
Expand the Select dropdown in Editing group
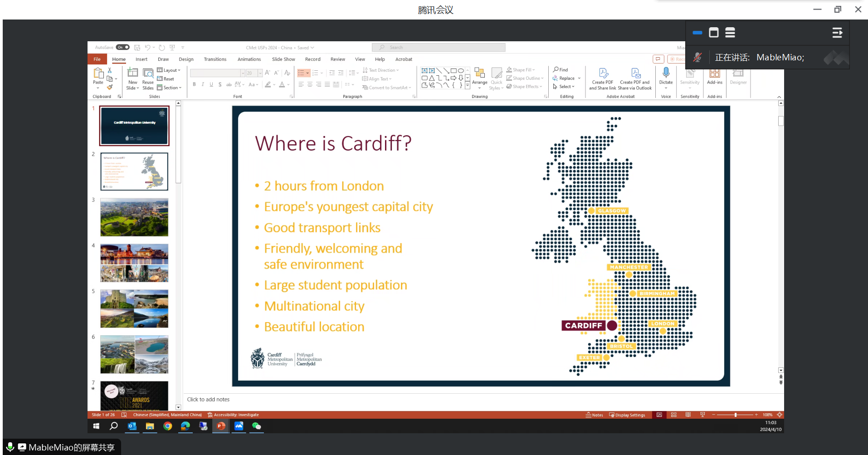(x=563, y=87)
